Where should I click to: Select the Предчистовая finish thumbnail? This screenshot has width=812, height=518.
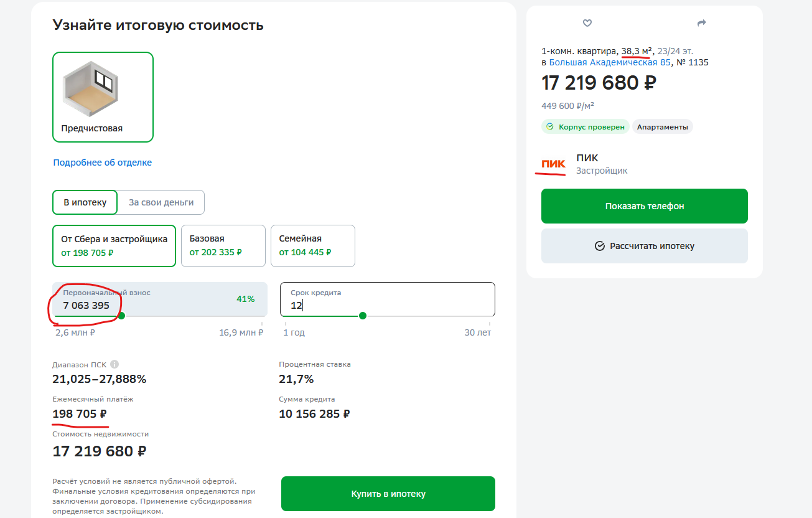coord(103,97)
